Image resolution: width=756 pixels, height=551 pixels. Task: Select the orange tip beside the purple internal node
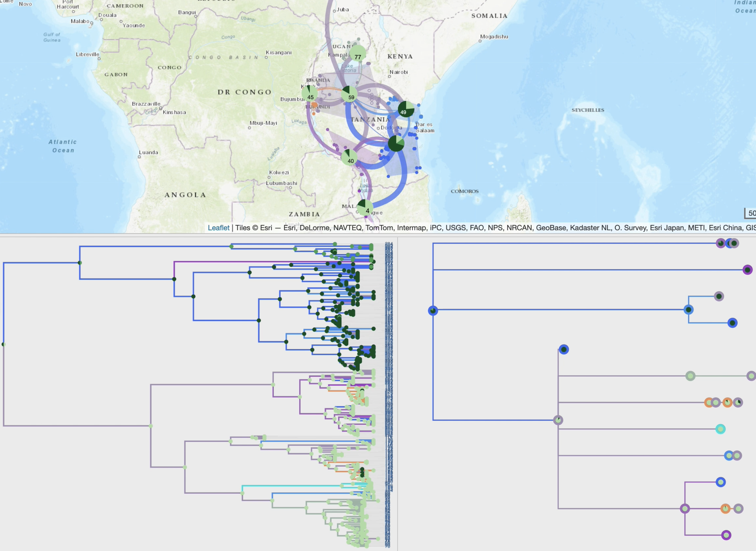(x=725, y=509)
